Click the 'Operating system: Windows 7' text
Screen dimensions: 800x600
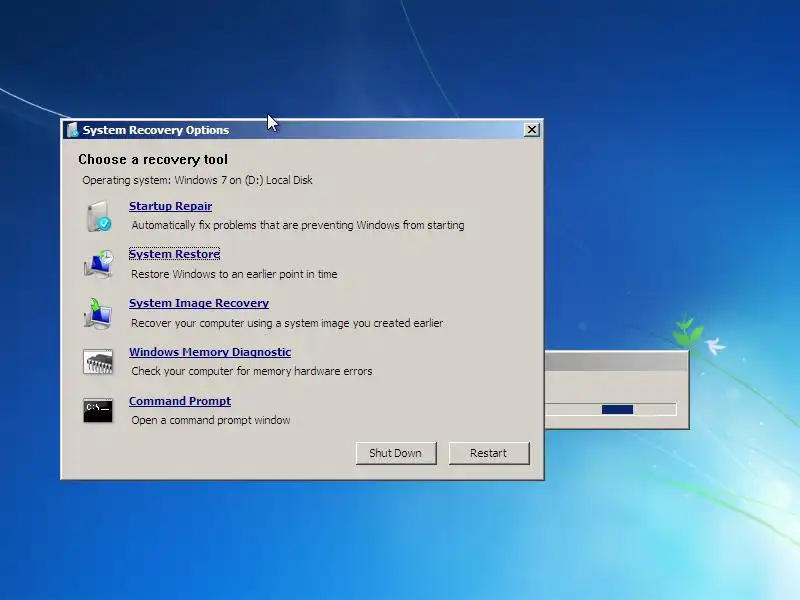coord(197,180)
